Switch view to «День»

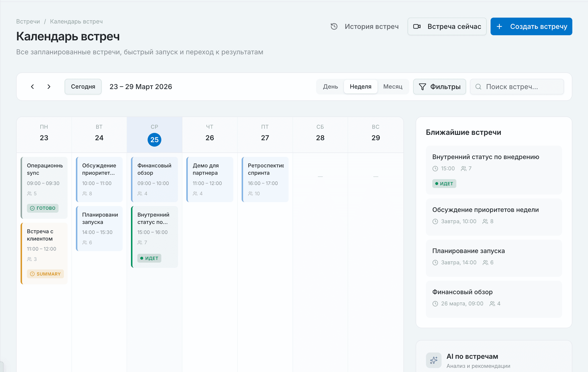(330, 87)
